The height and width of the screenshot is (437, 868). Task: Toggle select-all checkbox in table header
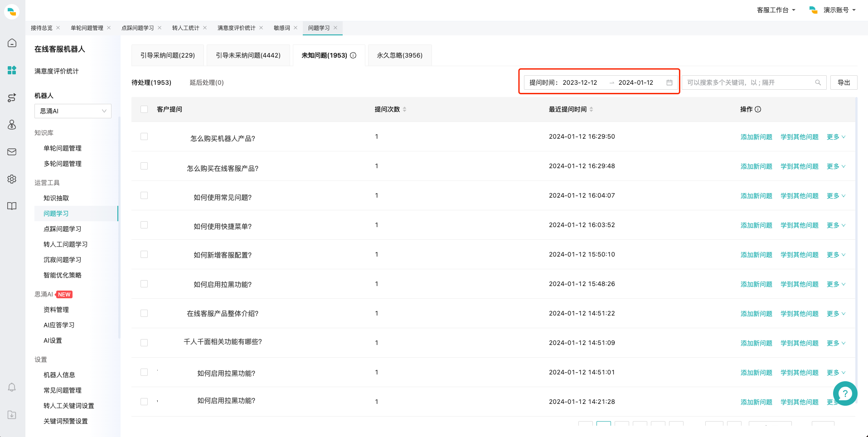tap(144, 109)
